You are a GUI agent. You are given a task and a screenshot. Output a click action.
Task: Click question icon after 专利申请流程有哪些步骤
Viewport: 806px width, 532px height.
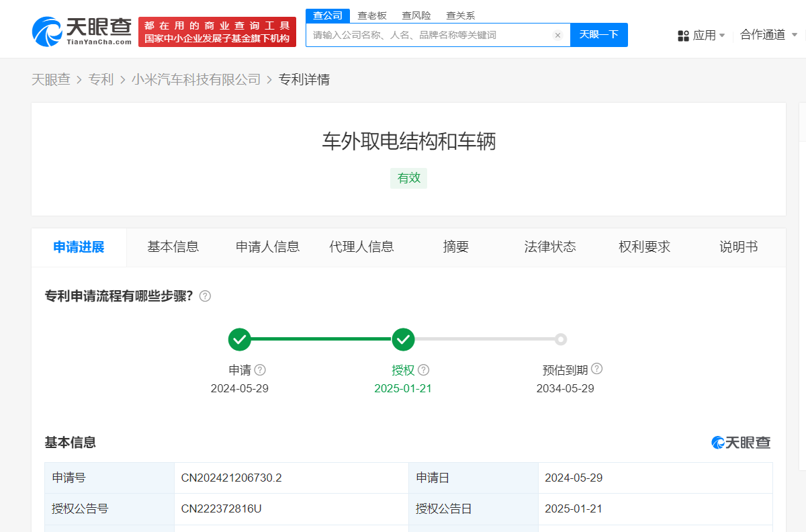pyautogui.click(x=206, y=296)
